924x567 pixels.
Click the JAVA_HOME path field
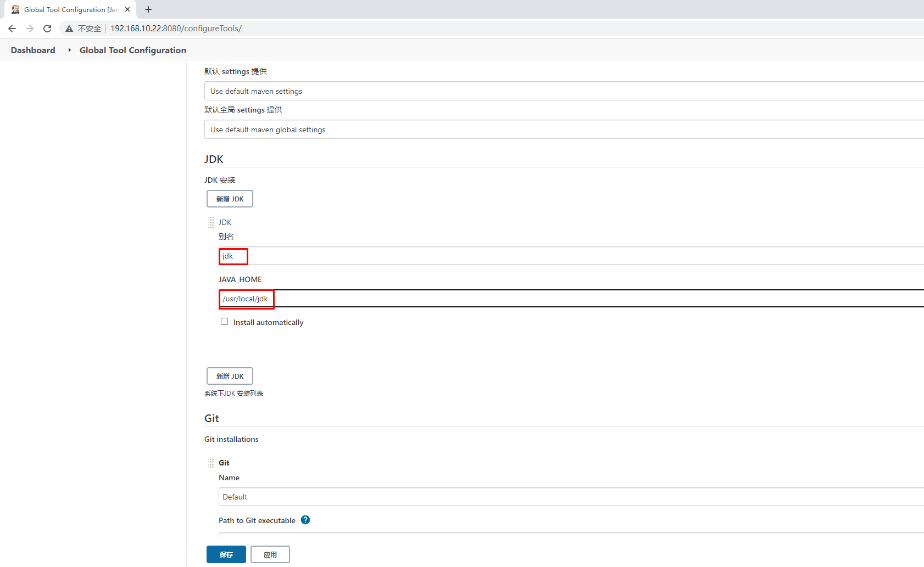pos(549,299)
